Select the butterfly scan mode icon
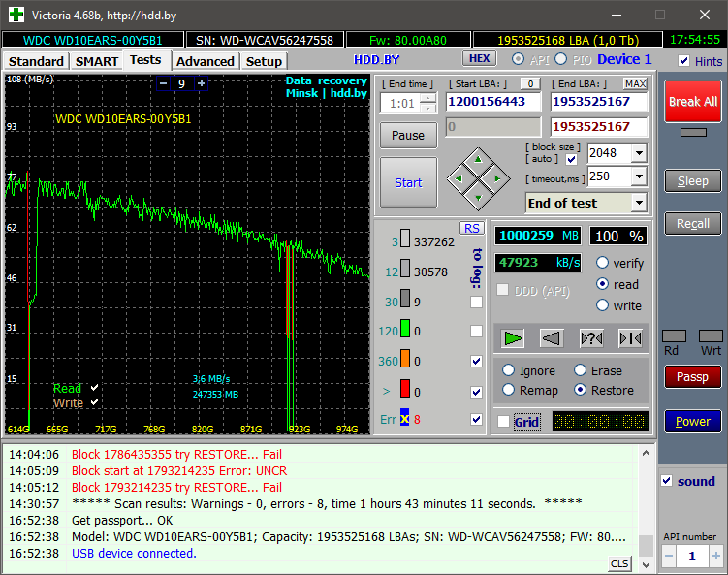 tap(630, 338)
